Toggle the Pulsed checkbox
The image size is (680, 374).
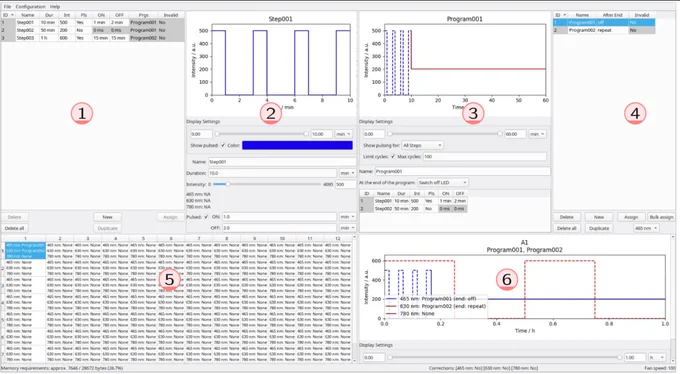pos(206,217)
